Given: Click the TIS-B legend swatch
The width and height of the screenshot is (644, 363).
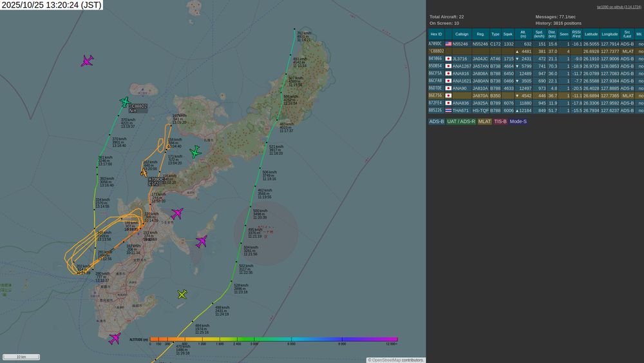Looking at the screenshot, I should tap(500, 121).
